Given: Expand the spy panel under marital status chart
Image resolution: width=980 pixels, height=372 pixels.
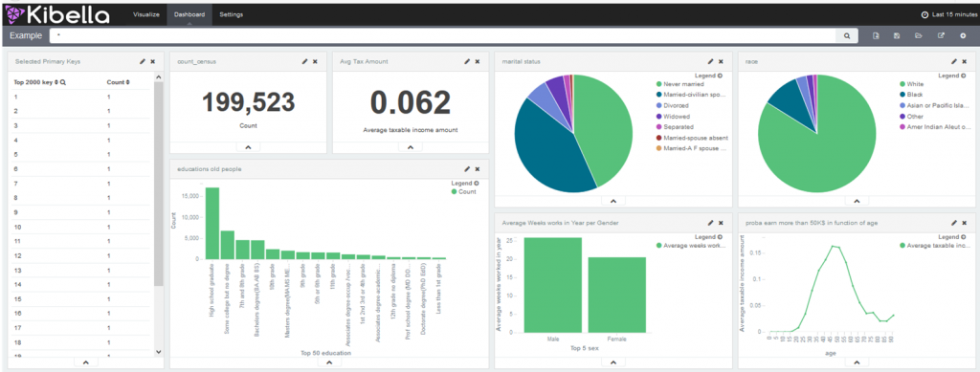Looking at the screenshot, I should coord(613,201).
